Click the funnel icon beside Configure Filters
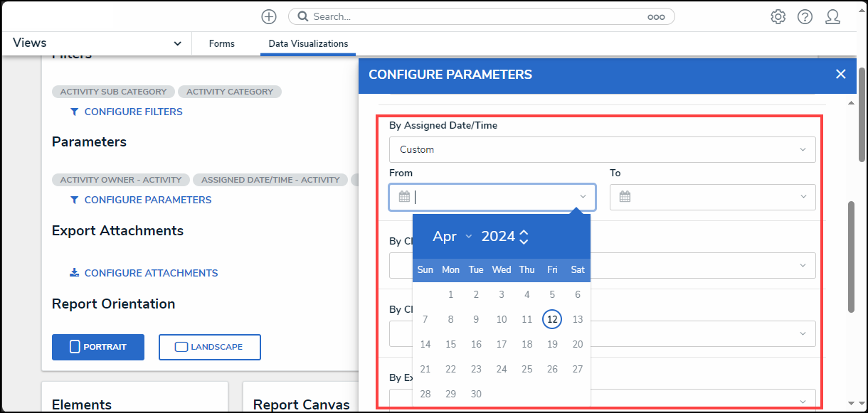This screenshot has height=413, width=868. point(74,112)
